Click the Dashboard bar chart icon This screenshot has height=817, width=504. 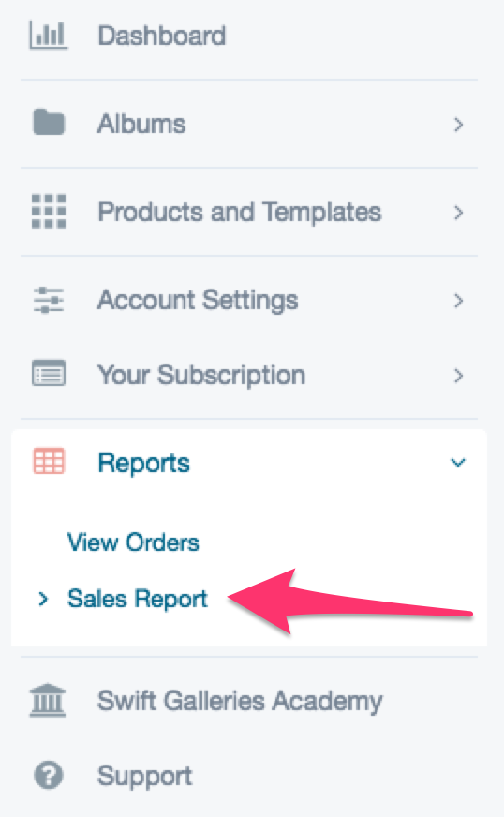coord(49,36)
